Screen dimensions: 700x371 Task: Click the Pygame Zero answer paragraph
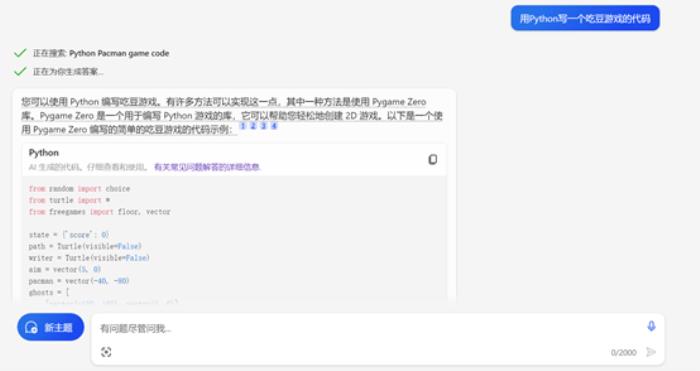232,116
